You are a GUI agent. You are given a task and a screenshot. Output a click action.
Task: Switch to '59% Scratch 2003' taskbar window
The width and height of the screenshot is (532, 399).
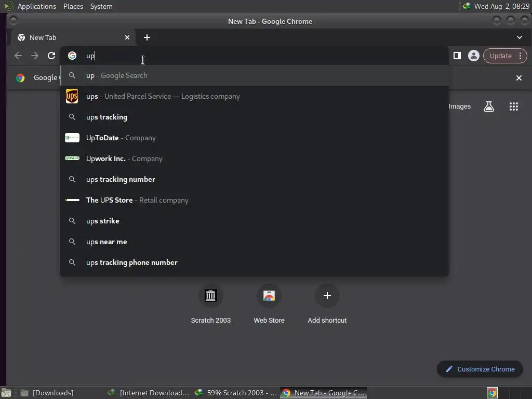(236, 393)
